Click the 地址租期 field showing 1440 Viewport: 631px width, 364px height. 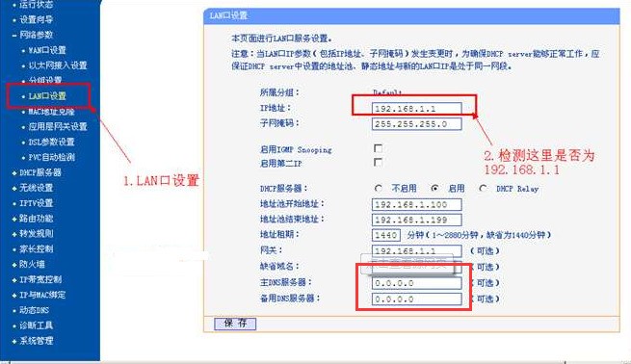tap(386, 235)
